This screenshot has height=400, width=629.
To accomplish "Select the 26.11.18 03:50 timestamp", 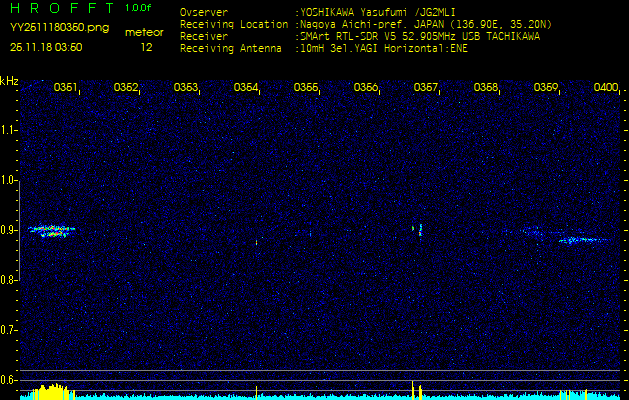I will [46, 47].
